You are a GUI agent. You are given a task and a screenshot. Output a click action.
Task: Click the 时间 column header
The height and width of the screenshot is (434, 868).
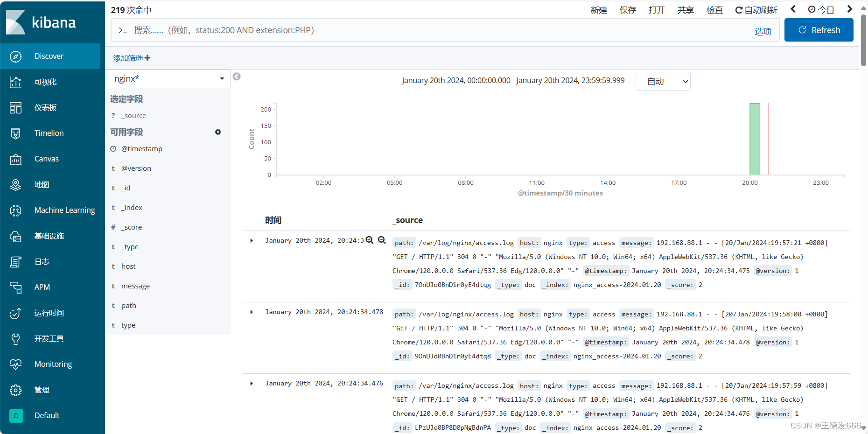click(273, 220)
